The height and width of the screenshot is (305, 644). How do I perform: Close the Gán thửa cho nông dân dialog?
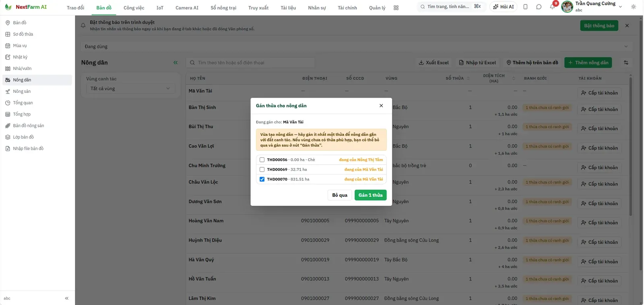[x=381, y=106]
